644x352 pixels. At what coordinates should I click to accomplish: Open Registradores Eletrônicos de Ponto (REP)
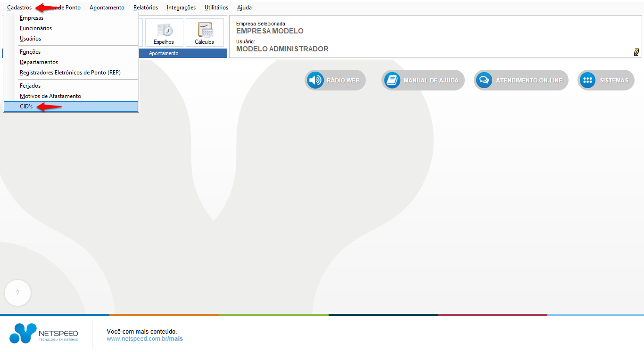click(70, 73)
